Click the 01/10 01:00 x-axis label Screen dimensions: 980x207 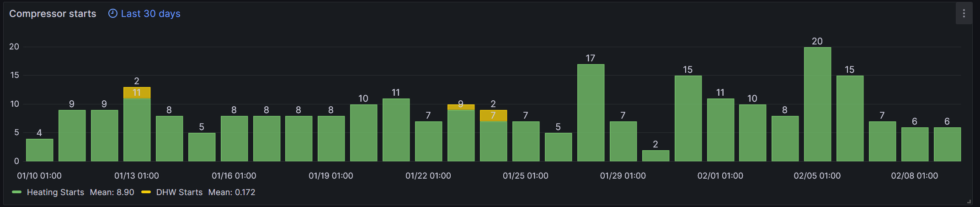pos(39,176)
